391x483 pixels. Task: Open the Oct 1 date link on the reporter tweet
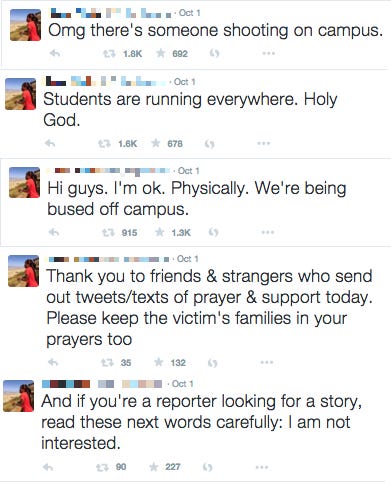click(182, 384)
